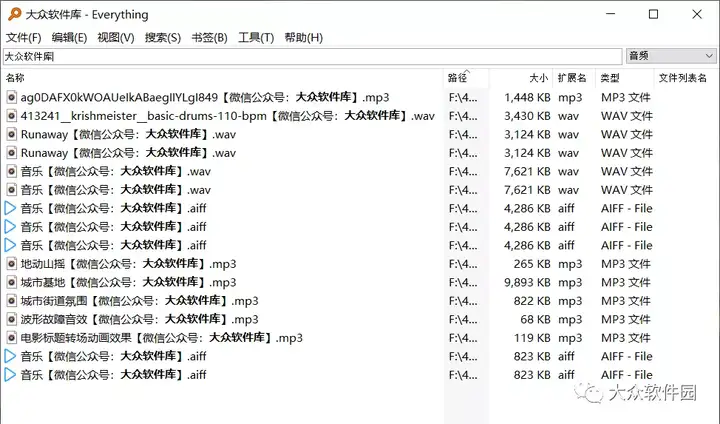Click the 265 KB size value
The image size is (720, 424).
point(532,264)
